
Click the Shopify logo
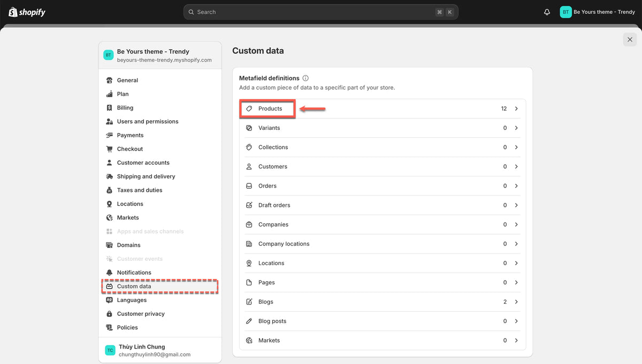27,12
